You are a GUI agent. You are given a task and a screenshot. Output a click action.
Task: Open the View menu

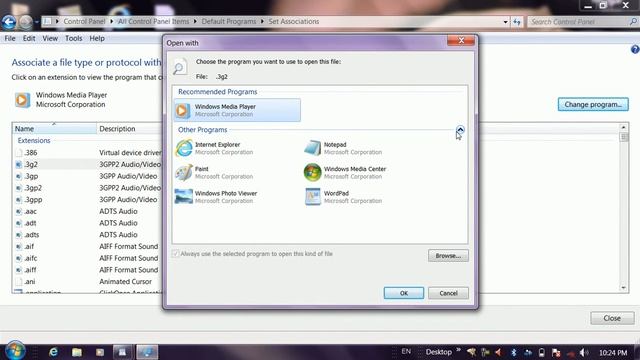click(x=50, y=38)
